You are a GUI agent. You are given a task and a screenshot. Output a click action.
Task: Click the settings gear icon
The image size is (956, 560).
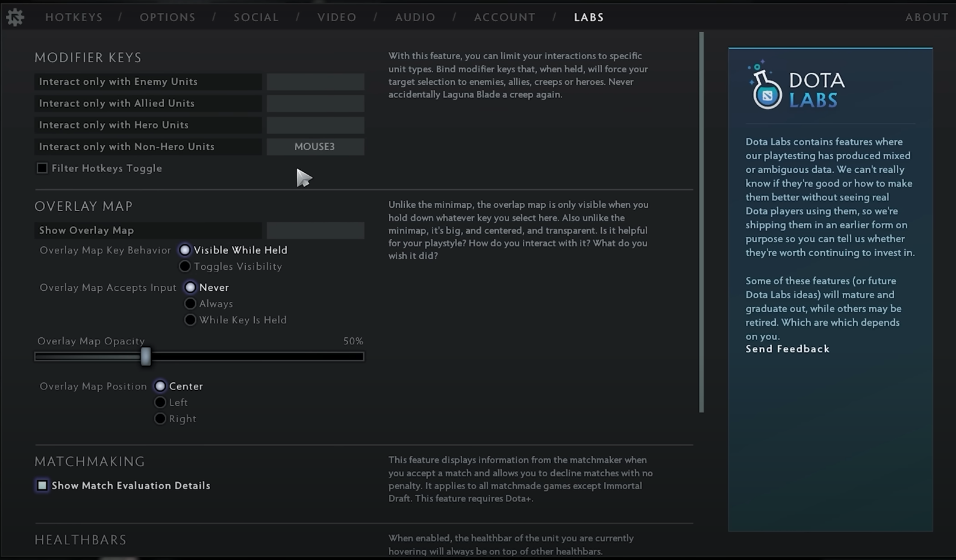tap(15, 17)
